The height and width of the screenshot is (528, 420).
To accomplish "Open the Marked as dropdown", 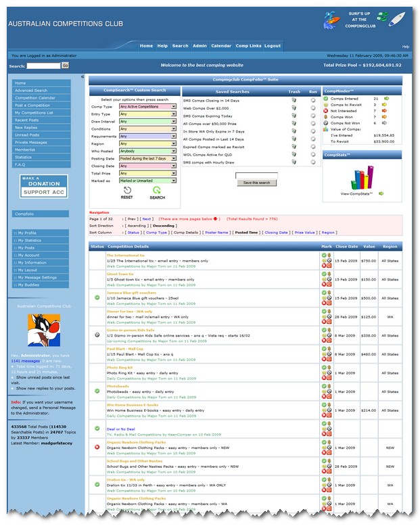I will tap(148, 181).
